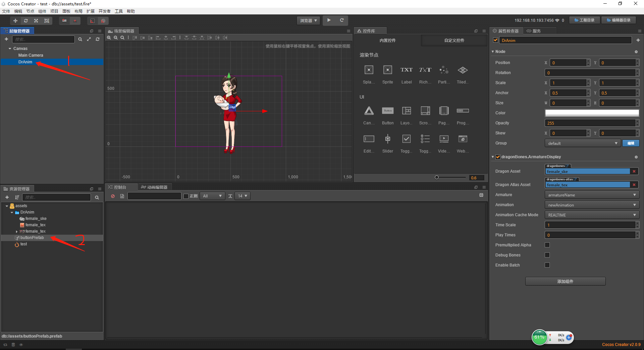Switch to the custom widgets tab
644x350 pixels.
click(x=454, y=40)
